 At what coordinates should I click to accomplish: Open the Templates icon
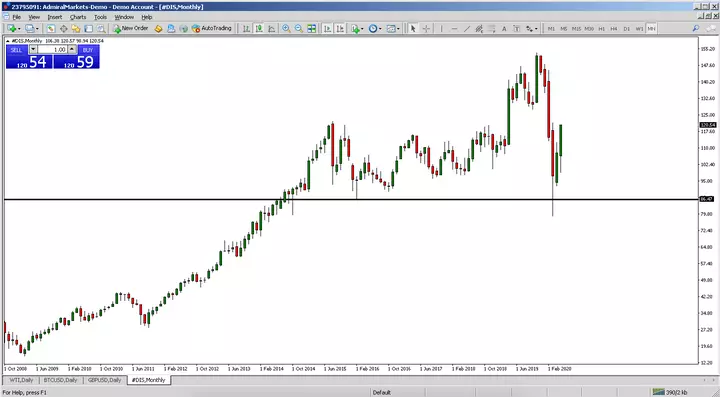(x=391, y=28)
